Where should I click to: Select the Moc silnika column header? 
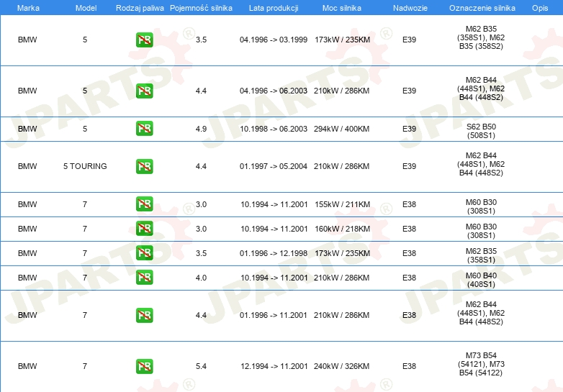(x=342, y=7)
